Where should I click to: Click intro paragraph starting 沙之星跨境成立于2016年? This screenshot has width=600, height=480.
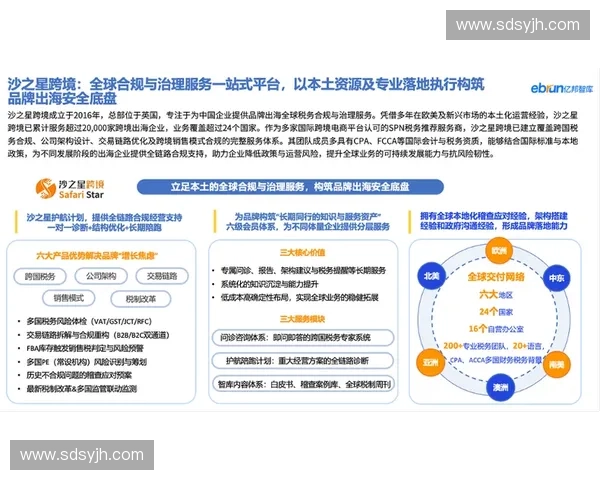point(293,134)
